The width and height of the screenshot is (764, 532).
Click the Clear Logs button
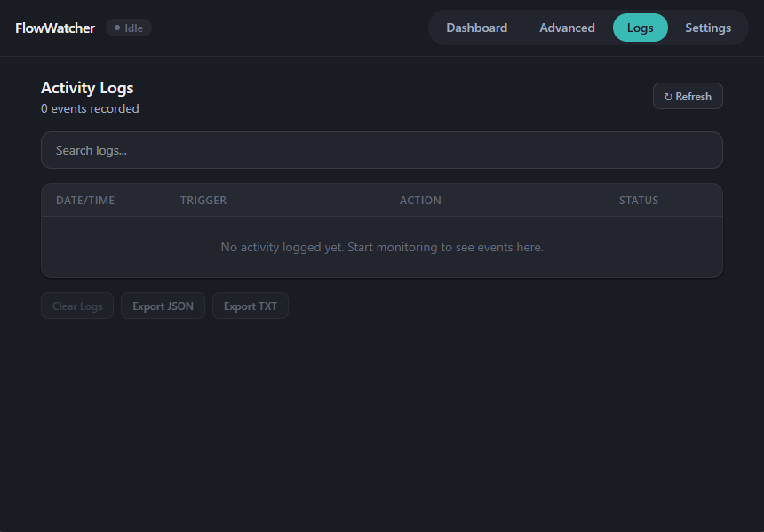(x=76, y=306)
